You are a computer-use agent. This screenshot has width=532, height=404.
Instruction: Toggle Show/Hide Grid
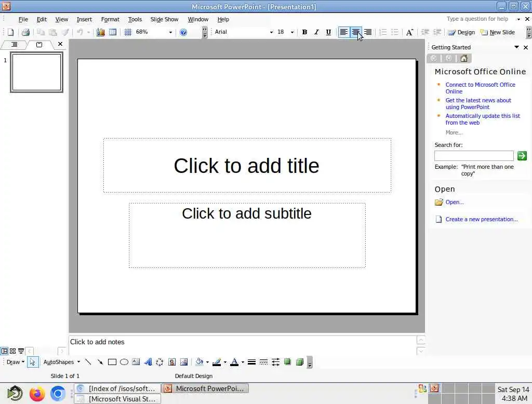point(128,32)
